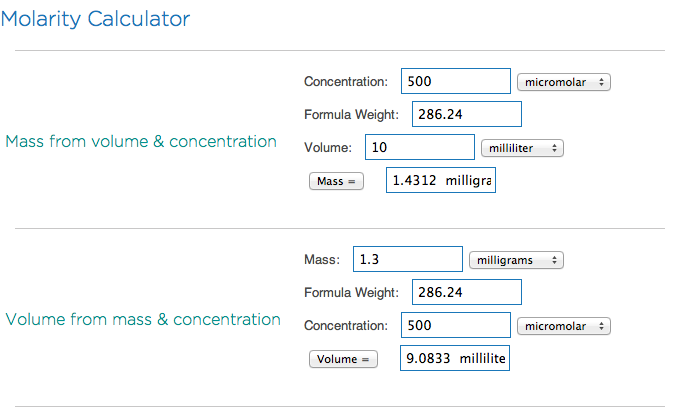Click the "Mass from volume & concentration" heading

point(141,141)
